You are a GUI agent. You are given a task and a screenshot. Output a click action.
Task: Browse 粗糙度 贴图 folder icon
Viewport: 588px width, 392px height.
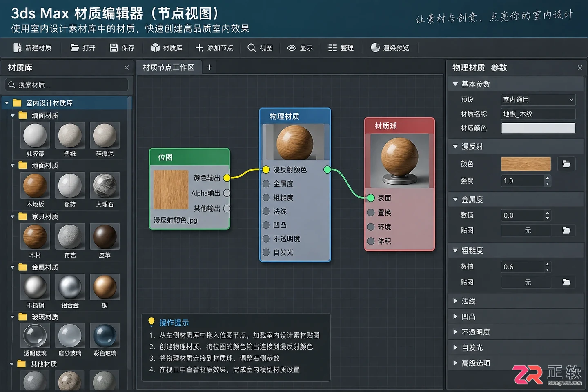[566, 282]
